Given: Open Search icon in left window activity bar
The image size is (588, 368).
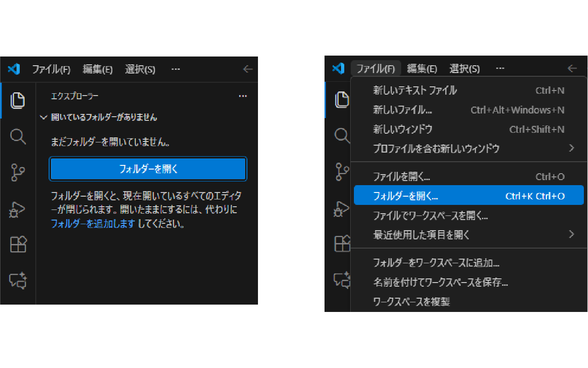Looking at the screenshot, I should click(17, 136).
